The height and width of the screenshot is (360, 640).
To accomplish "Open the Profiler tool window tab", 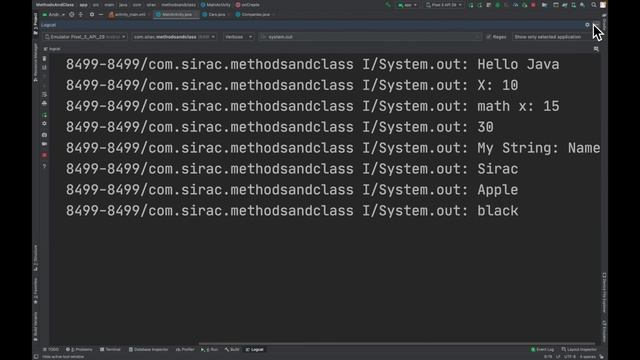I will 185,350.
